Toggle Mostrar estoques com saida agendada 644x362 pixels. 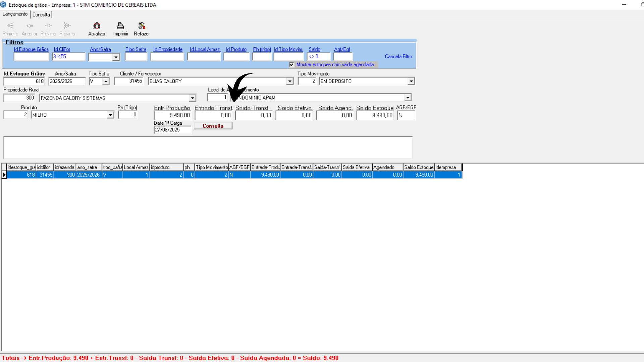291,65
